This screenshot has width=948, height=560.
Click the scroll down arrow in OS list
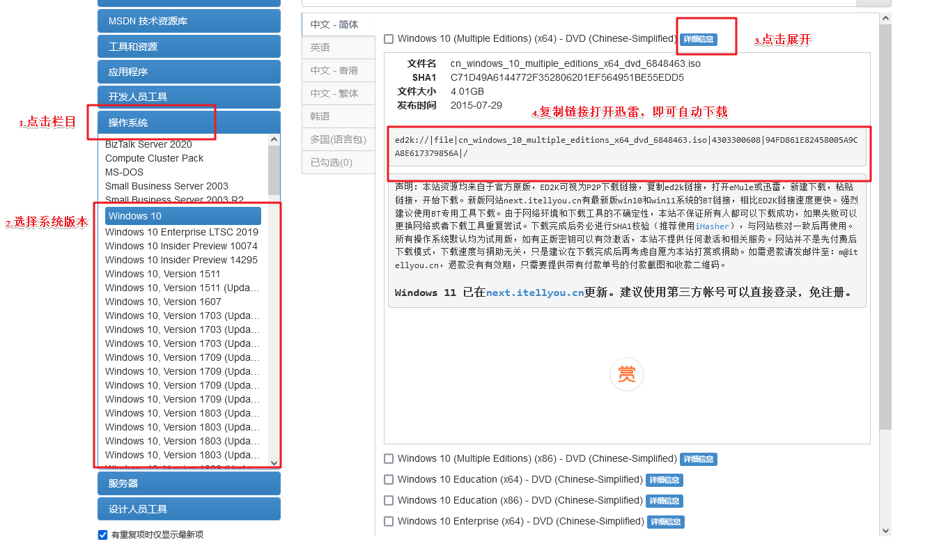pyautogui.click(x=274, y=462)
